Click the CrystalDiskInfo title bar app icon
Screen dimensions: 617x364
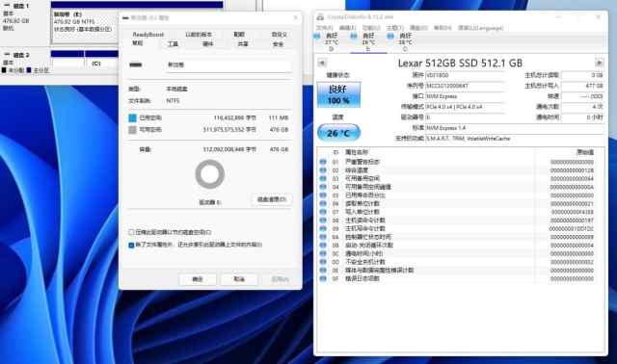320,17
